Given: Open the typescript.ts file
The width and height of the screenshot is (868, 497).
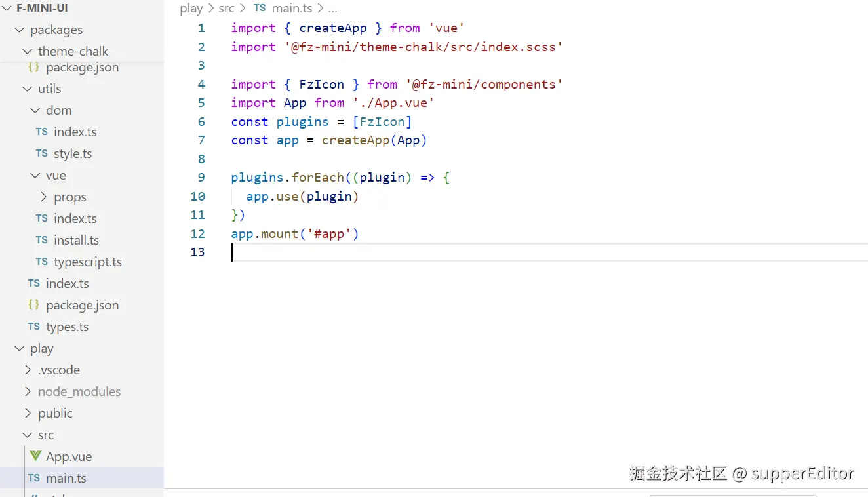Looking at the screenshot, I should pyautogui.click(x=79, y=262).
